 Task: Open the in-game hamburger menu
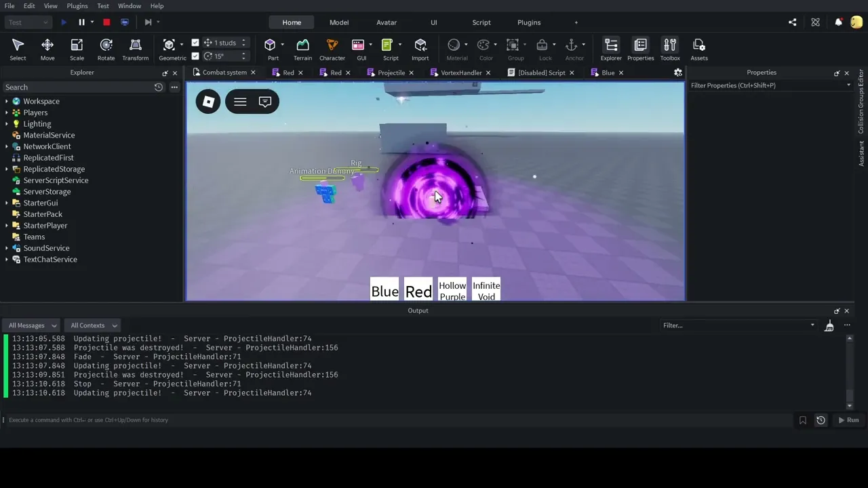tap(240, 102)
